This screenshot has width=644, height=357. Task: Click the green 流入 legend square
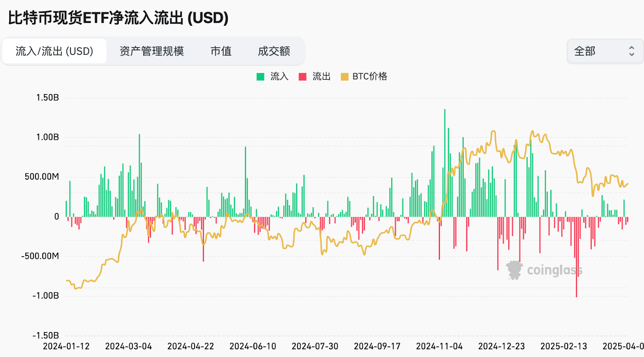tap(260, 77)
